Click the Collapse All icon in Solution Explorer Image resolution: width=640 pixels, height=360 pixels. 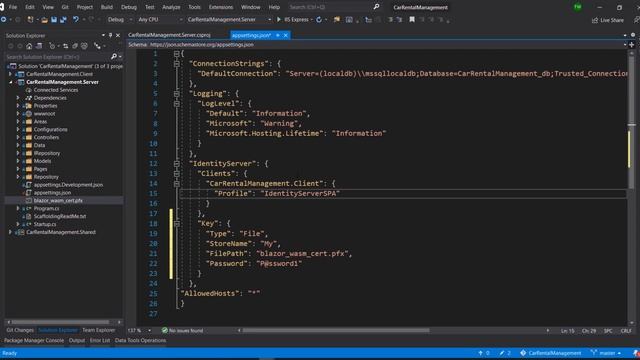tap(75, 46)
